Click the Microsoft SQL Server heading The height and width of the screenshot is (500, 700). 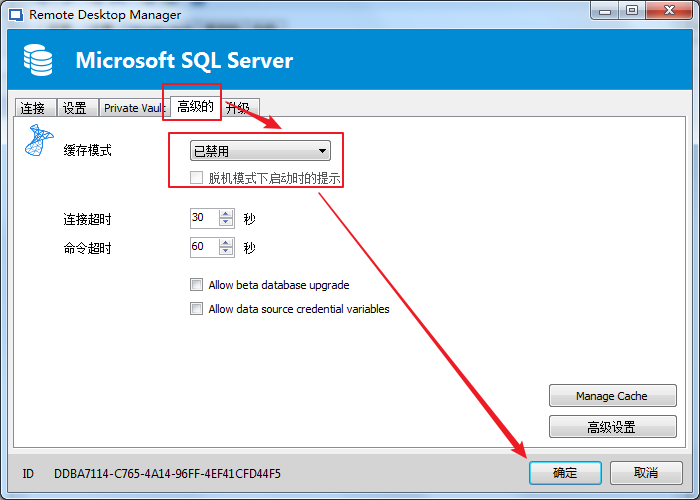pos(184,60)
